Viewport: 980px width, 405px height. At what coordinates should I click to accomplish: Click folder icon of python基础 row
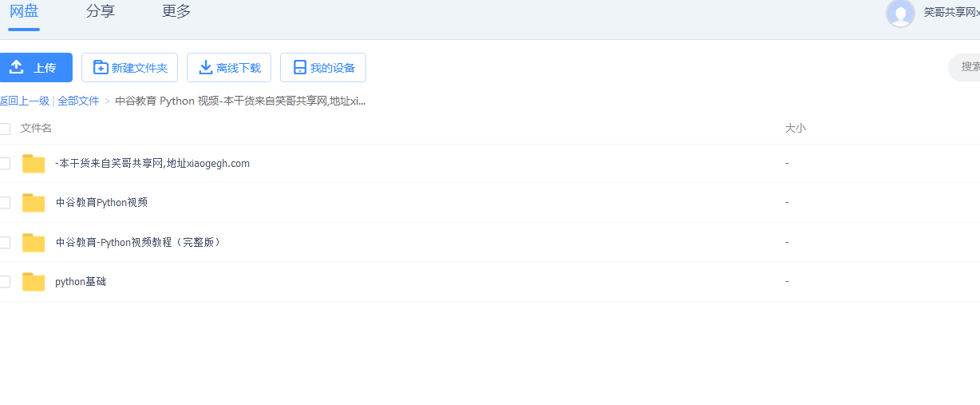[34, 282]
